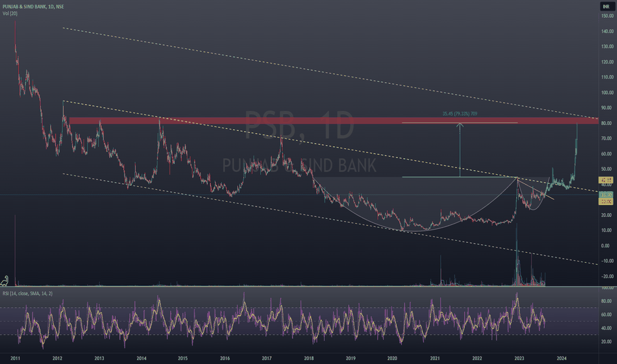Select the RSI (14, close, SMA, 14, 2) label
Viewport: 617px width, 364px height.
28,294
